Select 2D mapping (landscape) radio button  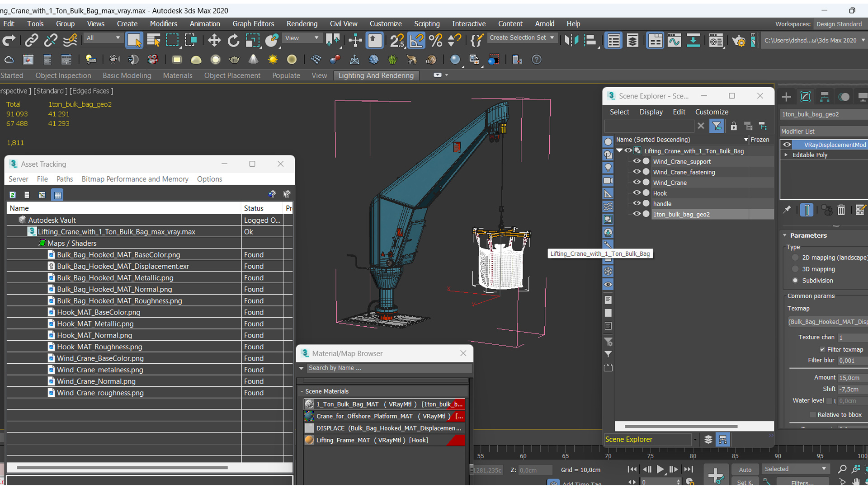coord(795,258)
